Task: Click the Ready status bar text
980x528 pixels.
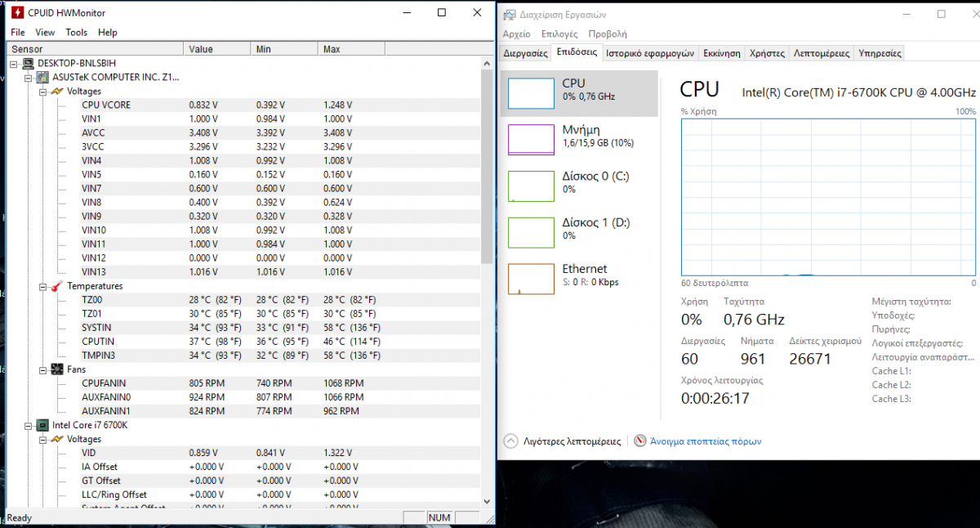Action: (19, 517)
